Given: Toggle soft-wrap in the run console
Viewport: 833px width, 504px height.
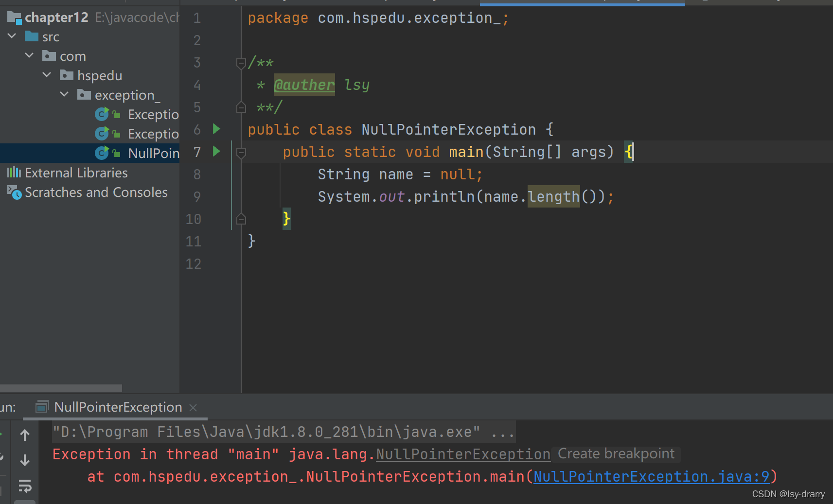Looking at the screenshot, I should (x=25, y=486).
